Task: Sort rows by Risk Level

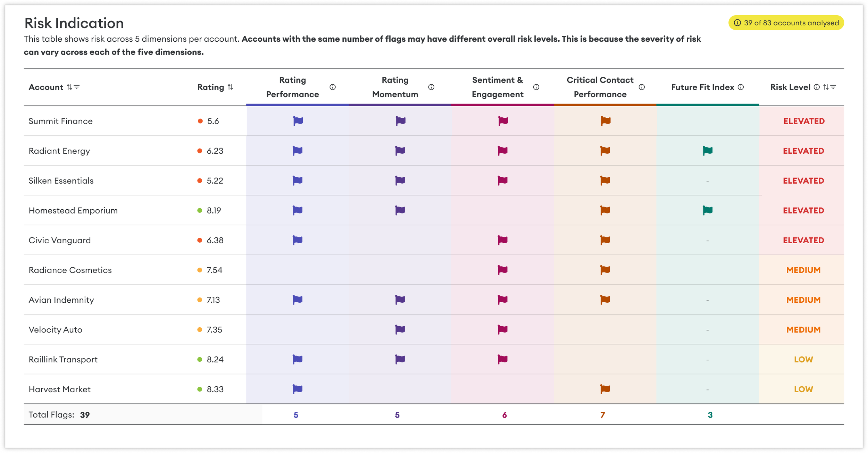Action: point(825,87)
